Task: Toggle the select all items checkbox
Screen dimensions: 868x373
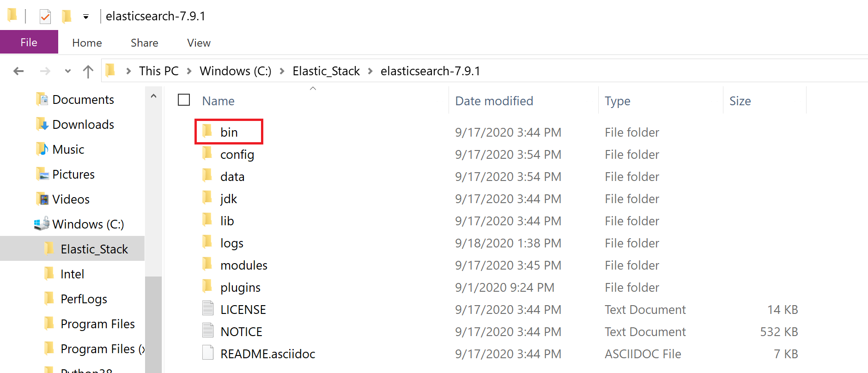Action: (184, 100)
